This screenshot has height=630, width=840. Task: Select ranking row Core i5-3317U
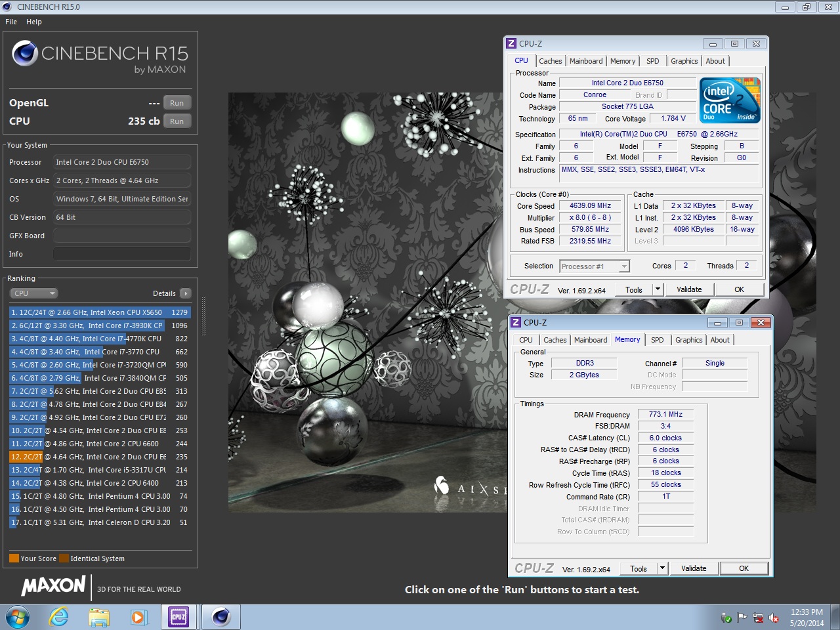(x=99, y=470)
